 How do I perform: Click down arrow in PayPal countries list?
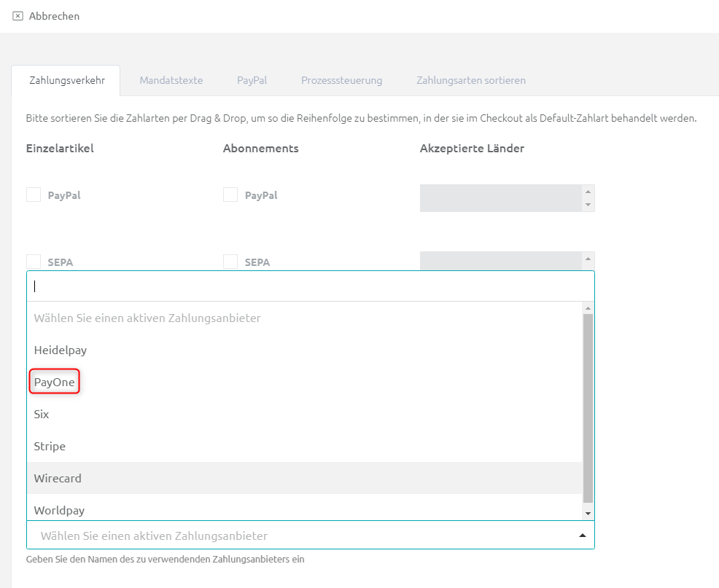pos(588,205)
